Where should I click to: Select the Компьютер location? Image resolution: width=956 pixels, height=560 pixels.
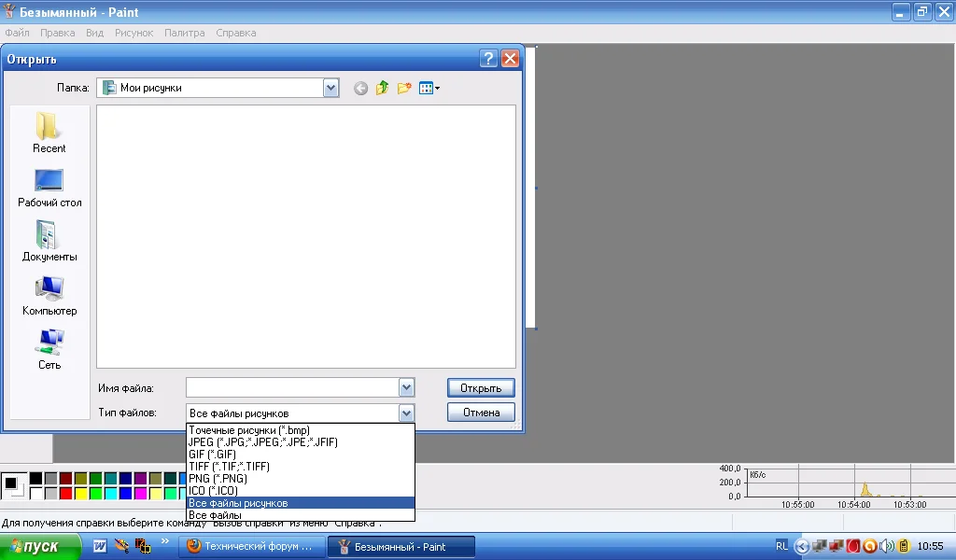click(x=49, y=296)
